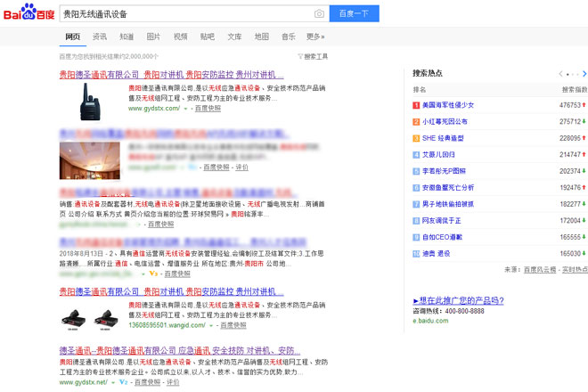
Task: Open first result titled 贵阳德圣通讯有限公司
Action: point(171,75)
